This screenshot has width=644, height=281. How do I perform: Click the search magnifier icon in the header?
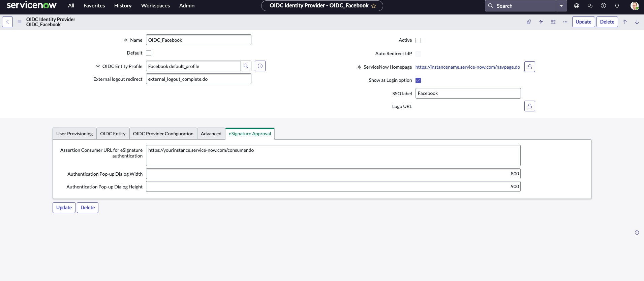[491, 6]
